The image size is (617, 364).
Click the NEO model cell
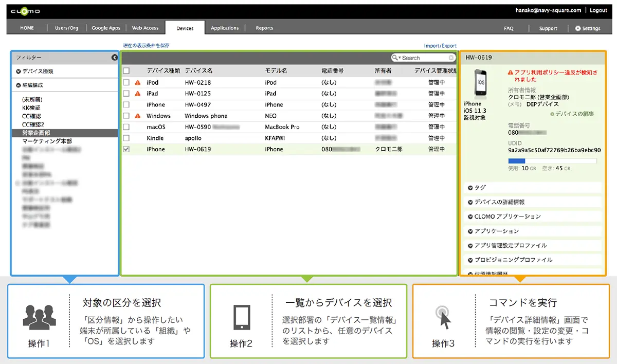[270, 116]
